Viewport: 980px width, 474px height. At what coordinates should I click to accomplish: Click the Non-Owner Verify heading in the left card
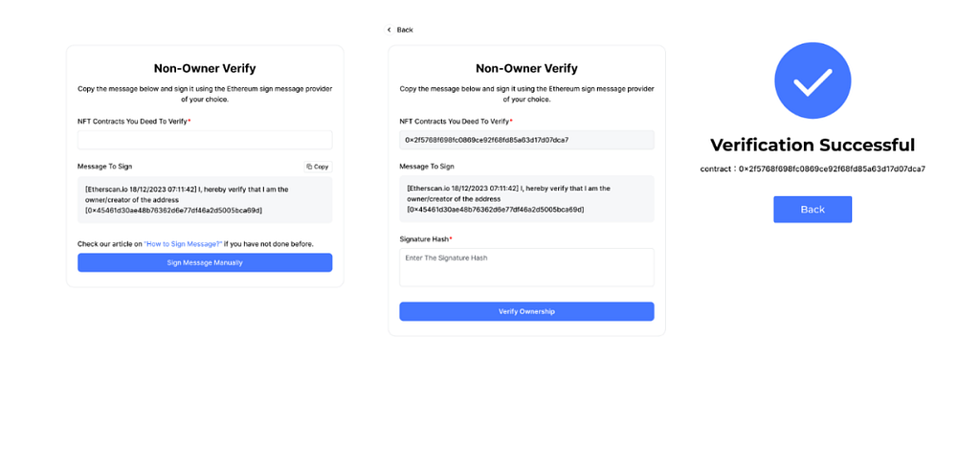pos(205,69)
